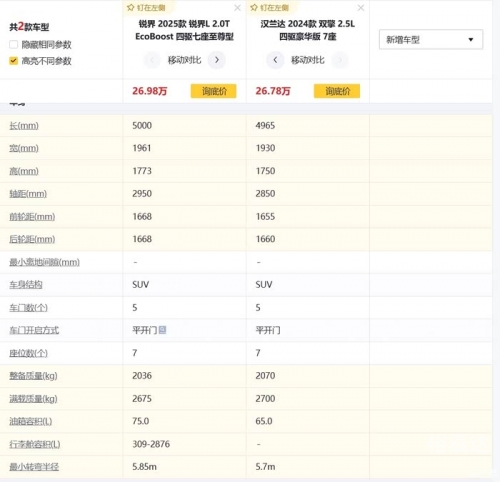Open the 高(mm) parameter link

coord(24,171)
